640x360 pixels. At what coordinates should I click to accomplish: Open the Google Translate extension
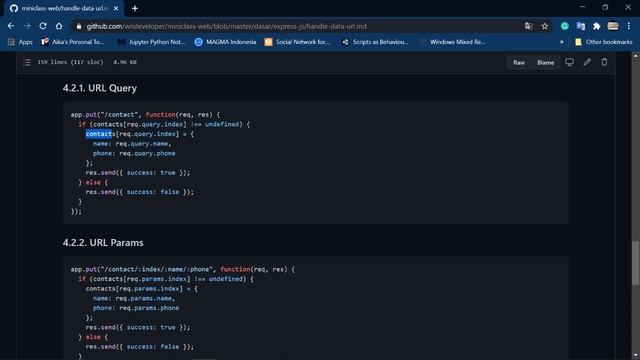[x=580, y=26]
